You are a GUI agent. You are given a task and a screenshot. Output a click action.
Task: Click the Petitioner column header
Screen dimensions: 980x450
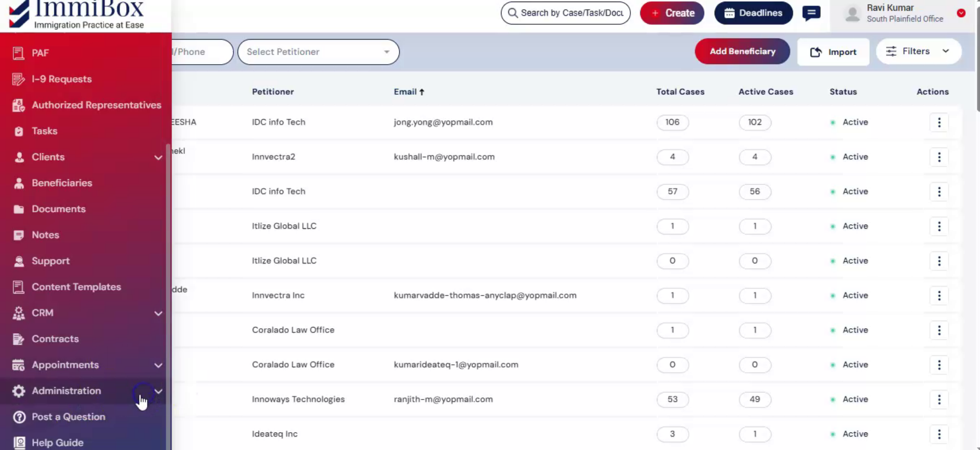click(273, 92)
